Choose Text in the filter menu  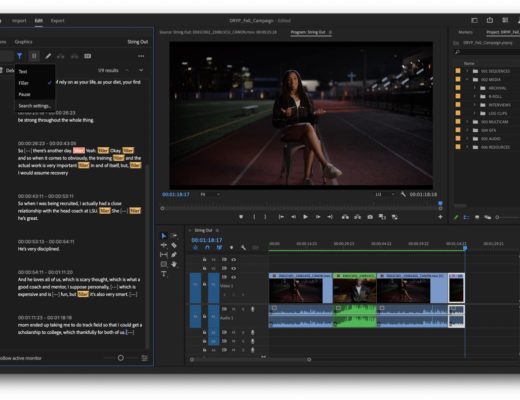click(23, 71)
